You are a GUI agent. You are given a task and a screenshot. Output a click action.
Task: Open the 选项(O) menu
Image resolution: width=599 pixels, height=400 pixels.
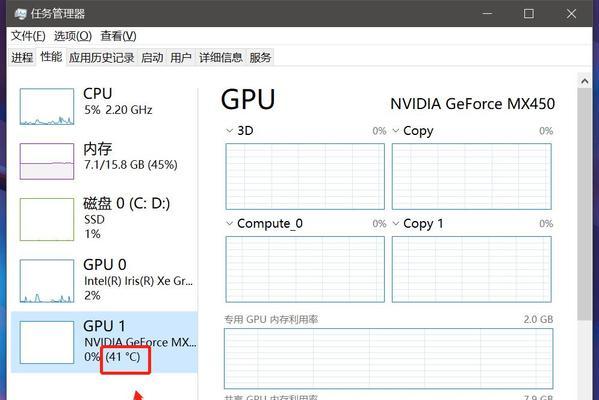click(73, 36)
